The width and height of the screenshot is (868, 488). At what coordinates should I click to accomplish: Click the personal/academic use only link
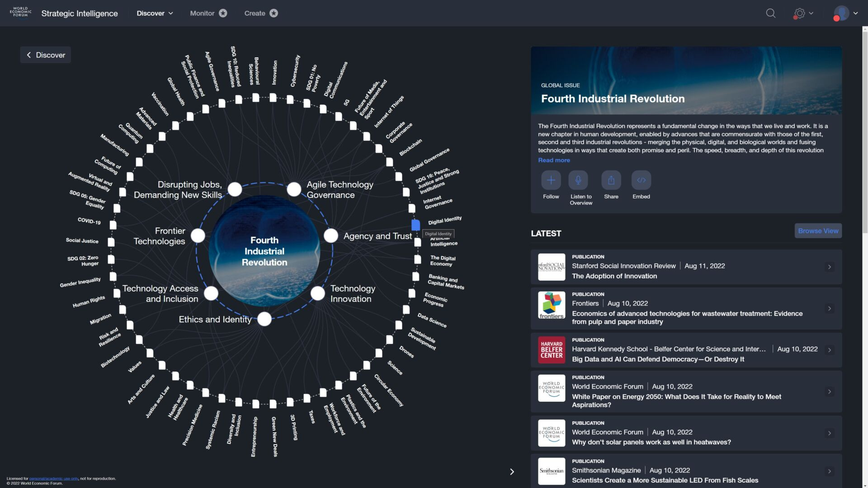pos(54,479)
